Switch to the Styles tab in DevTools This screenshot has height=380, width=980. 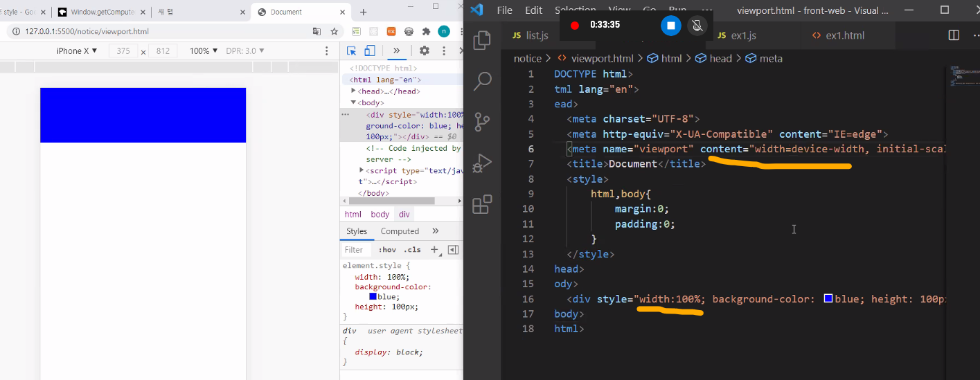point(357,231)
